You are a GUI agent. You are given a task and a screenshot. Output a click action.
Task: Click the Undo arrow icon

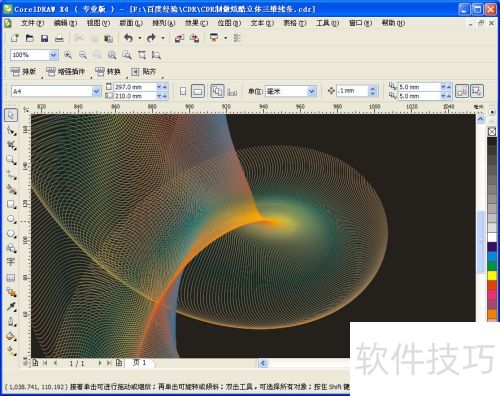[x=128, y=38]
